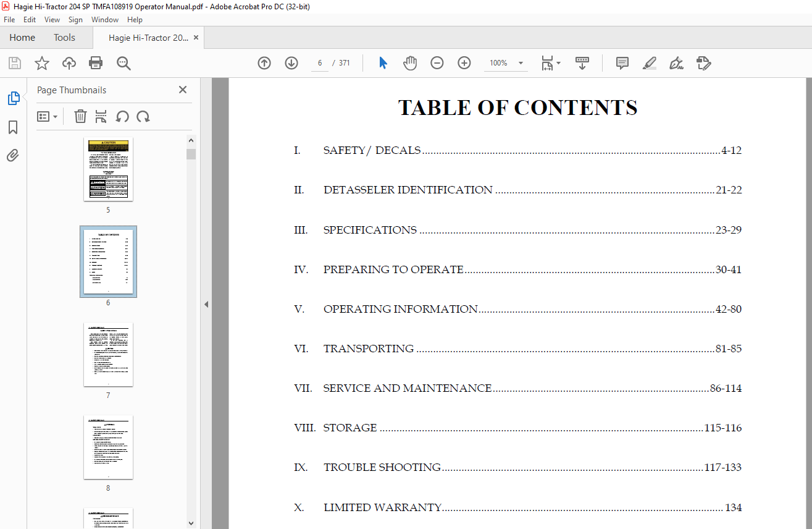Click thumbnail panel scroll down arrow
This screenshot has height=529, width=812.
[191, 523]
